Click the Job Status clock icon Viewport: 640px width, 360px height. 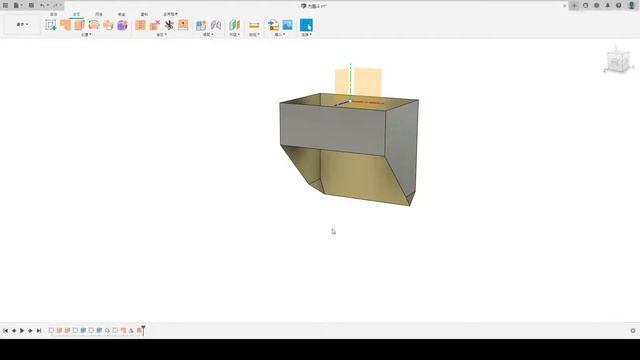click(597, 6)
